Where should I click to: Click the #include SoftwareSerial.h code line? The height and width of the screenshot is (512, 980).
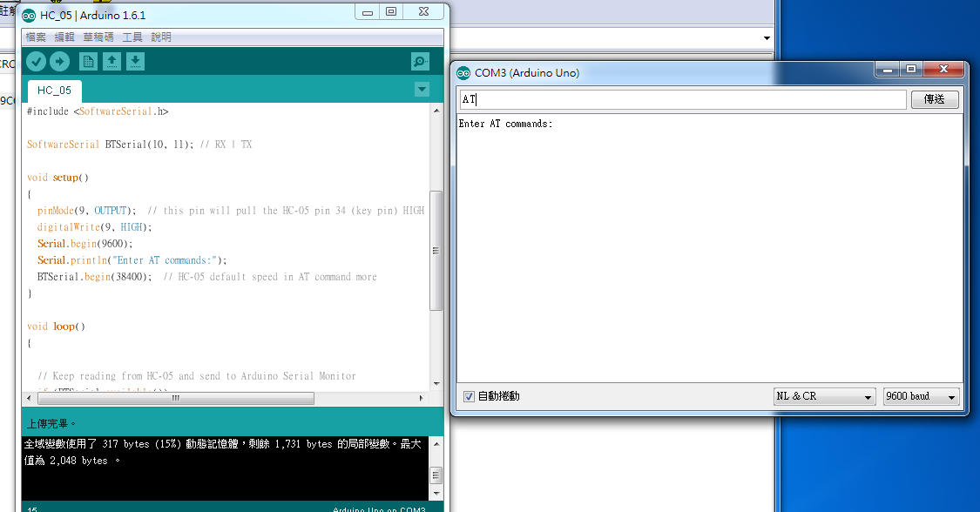(x=98, y=111)
